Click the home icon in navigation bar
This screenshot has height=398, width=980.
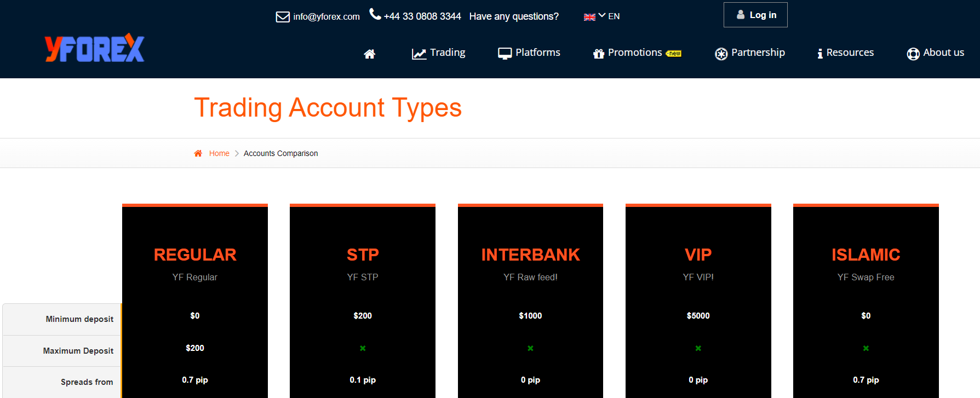(x=370, y=54)
